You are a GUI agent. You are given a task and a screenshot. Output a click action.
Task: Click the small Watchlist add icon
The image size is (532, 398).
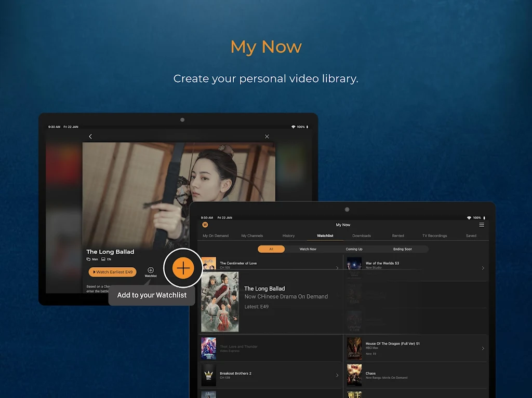tap(151, 270)
